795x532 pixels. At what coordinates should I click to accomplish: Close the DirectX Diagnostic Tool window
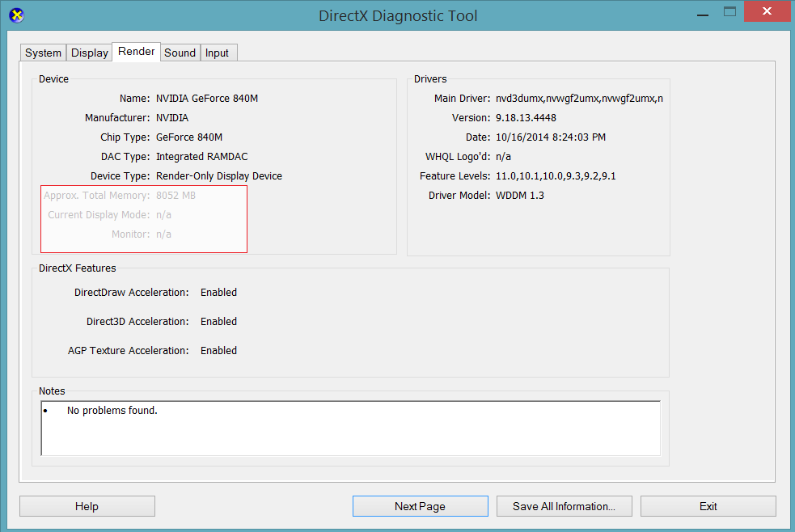tap(767, 11)
